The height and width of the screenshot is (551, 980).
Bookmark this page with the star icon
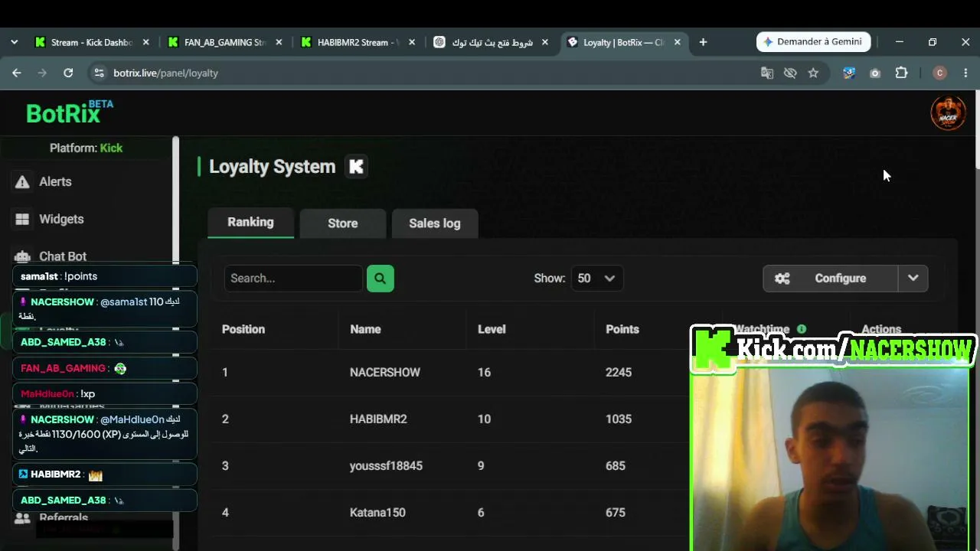pos(813,73)
